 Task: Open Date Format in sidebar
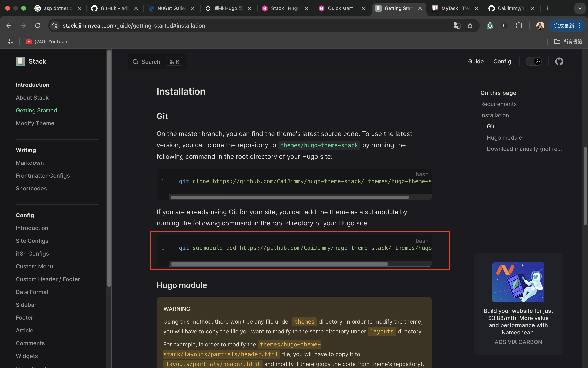tap(32, 292)
